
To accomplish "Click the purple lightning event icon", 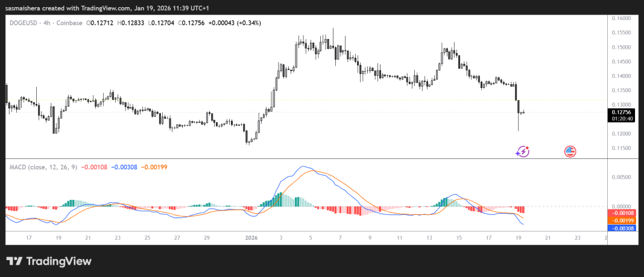I will click(x=523, y=151).
